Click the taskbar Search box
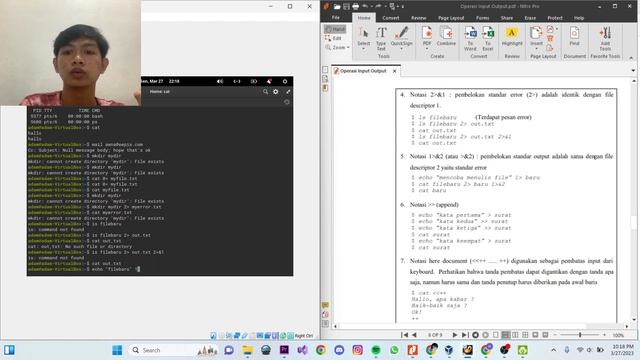Screen dimensions: 640x360 173,350
